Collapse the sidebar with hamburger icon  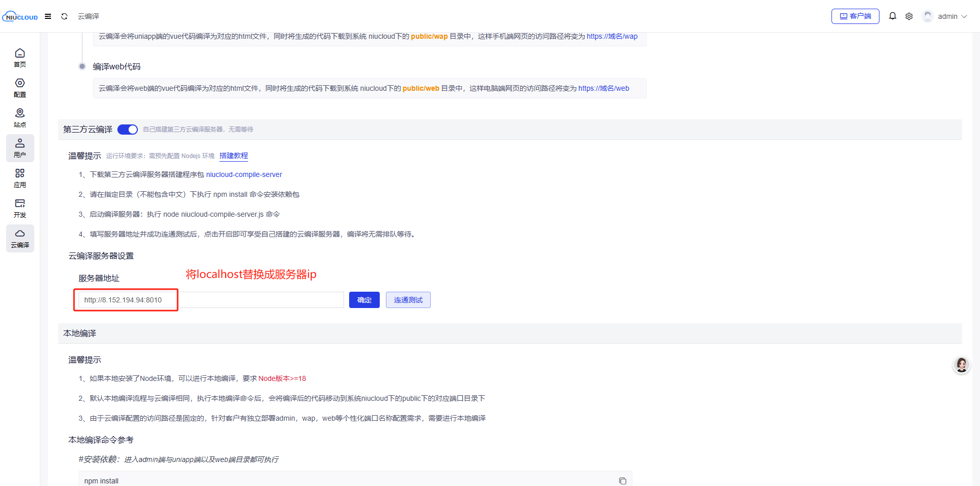point(48,16)
